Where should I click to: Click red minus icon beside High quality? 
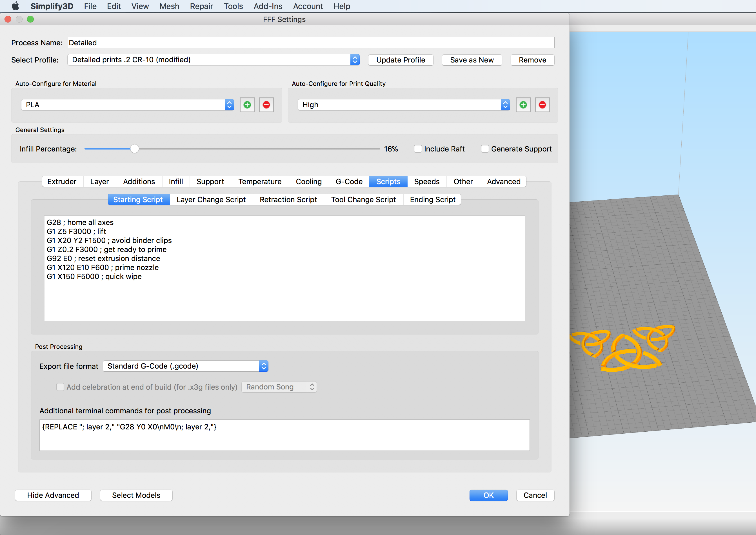[x=542, y=105]
